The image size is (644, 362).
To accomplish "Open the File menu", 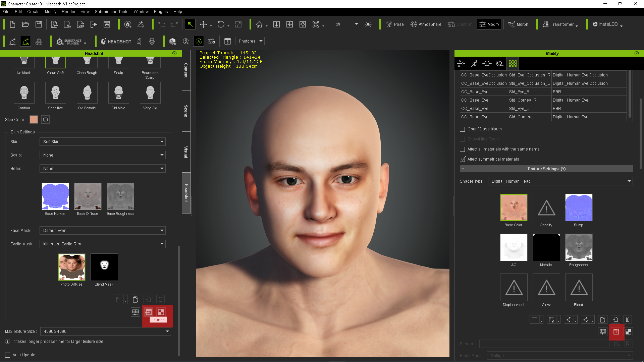I will tap(6, 11).
